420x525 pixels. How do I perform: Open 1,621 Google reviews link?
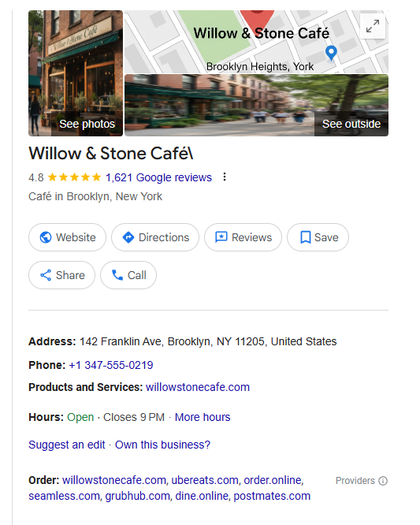pos(158,177)
